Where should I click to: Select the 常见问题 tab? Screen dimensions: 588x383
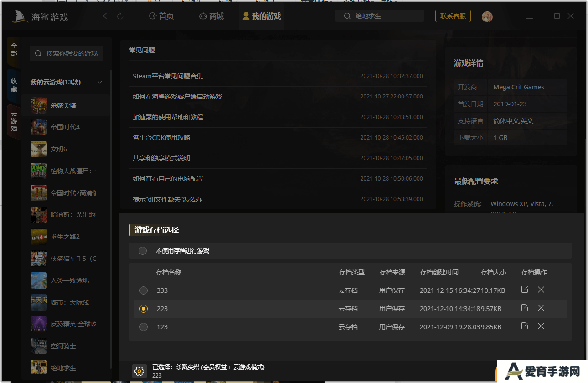[142, 50]
